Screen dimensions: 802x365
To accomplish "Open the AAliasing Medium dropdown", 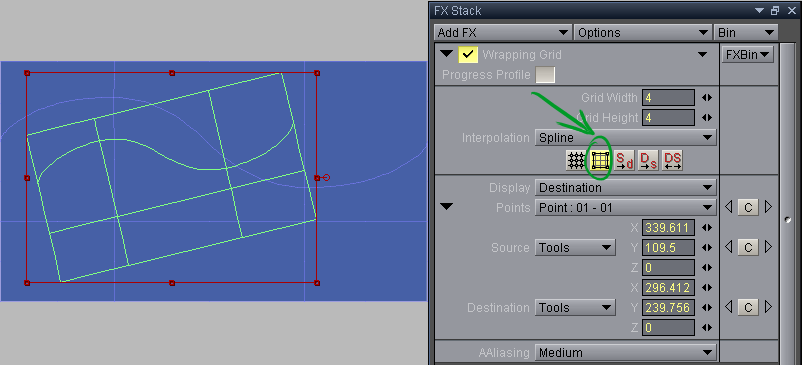I will (x=625, y=353).
